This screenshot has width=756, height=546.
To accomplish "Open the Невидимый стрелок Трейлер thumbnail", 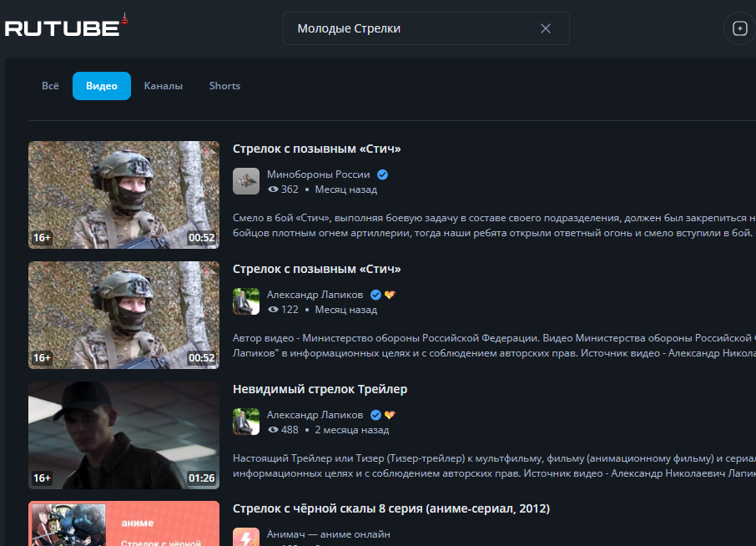I will click(123, 435).
